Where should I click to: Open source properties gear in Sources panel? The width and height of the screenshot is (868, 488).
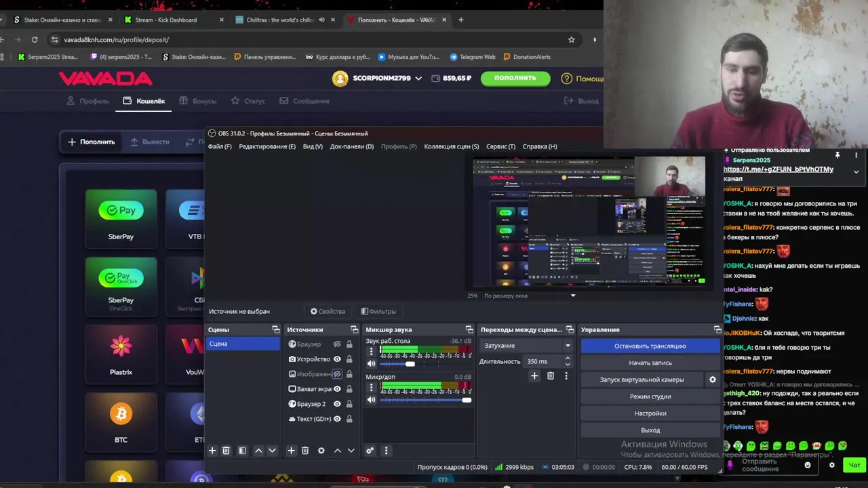321,451
